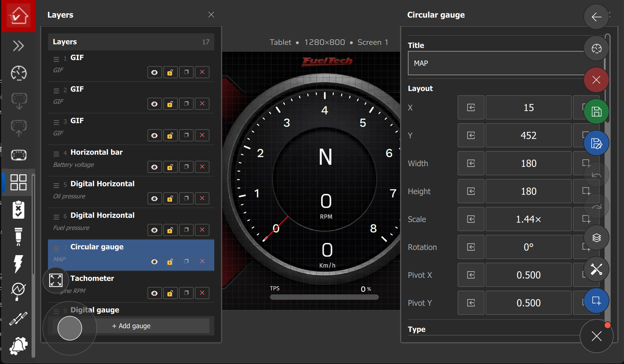Open the gauge dashboard sidebar icon
This screenshot has height=364, width=624.
[x=19, y=73]
